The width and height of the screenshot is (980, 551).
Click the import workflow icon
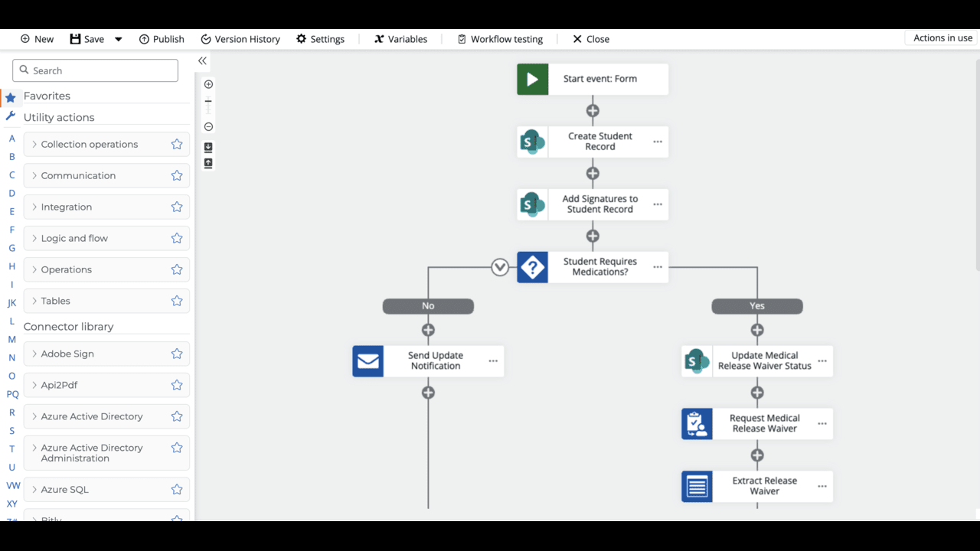[208, 147]
